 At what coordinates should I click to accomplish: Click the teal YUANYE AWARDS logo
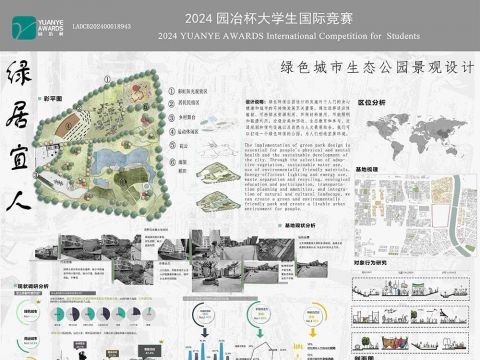24,28
